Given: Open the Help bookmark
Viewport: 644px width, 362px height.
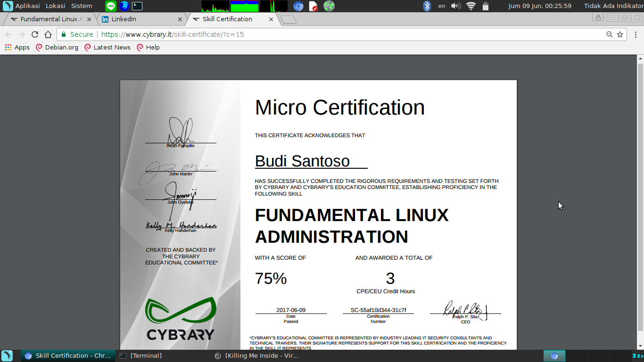Looking at the screenshot, I should click(148, 47).
